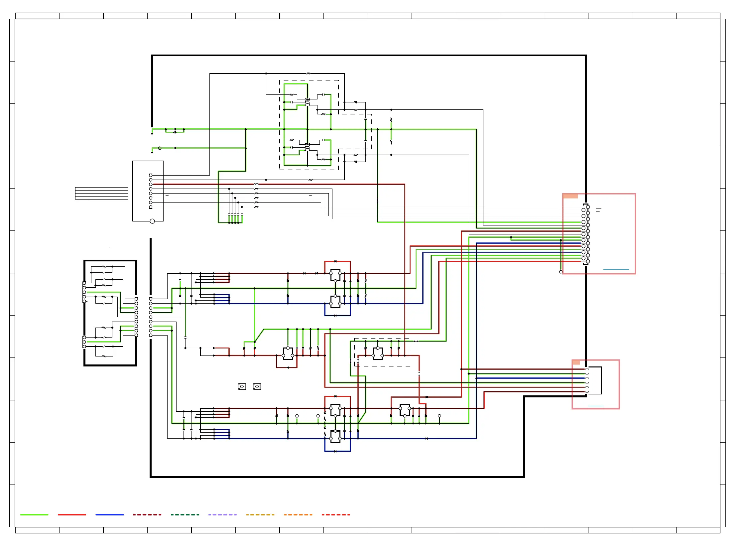
Task: Click the multi-pin connector inside large pink box
Action: [586, 234]
